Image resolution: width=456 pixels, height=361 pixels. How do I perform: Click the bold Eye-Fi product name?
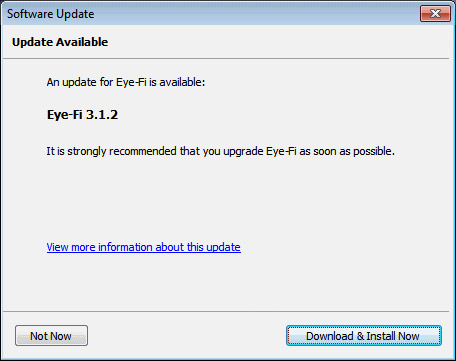point(65,115)
